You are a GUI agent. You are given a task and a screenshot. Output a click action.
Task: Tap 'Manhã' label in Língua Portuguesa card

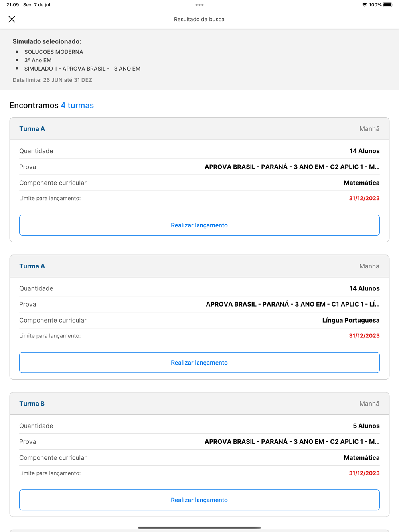pos(369,266)
